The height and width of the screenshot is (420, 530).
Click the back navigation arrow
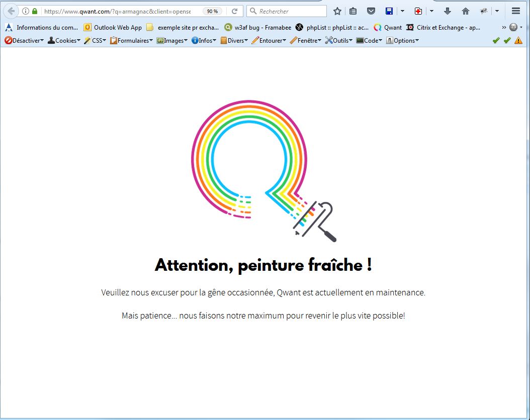pos(11,11)
